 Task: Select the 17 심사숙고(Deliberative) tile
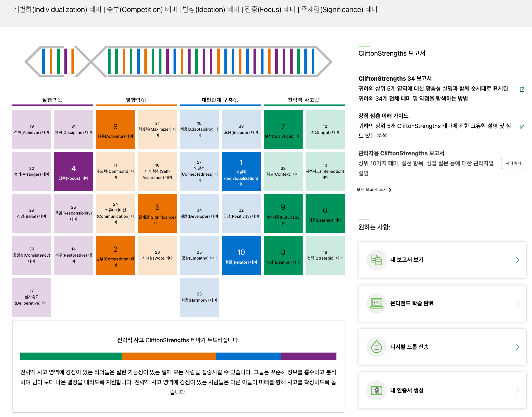click(x=32, y=297)
